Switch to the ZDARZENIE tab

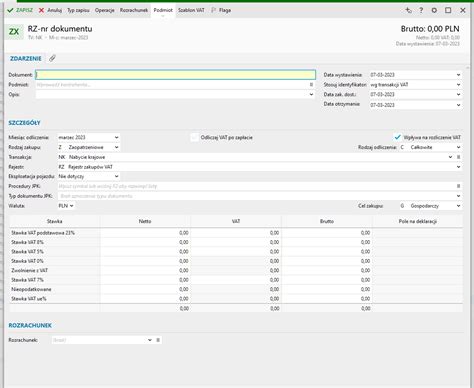[x=26, y=59]
